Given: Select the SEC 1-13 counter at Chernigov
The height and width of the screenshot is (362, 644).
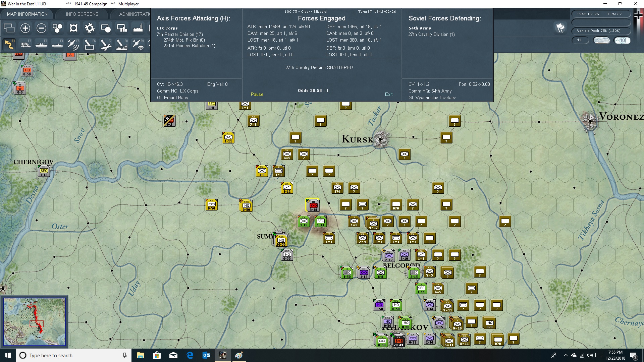Looking at the screenshot, I should pos(44,171).
